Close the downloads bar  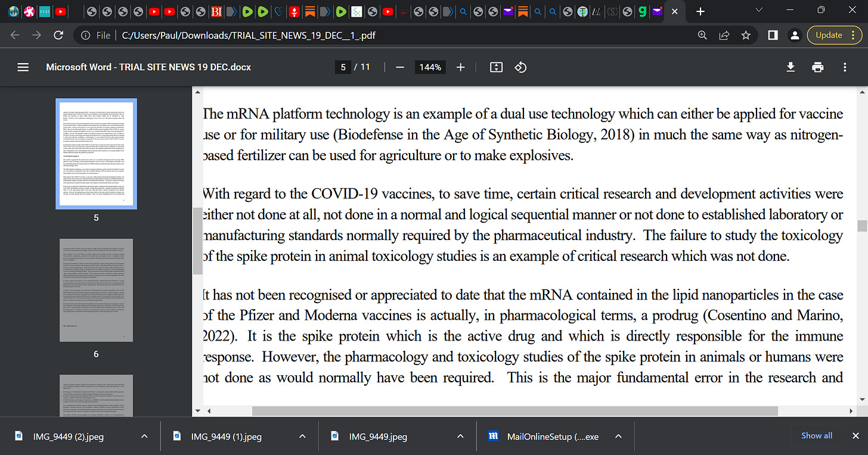[856, 436]
